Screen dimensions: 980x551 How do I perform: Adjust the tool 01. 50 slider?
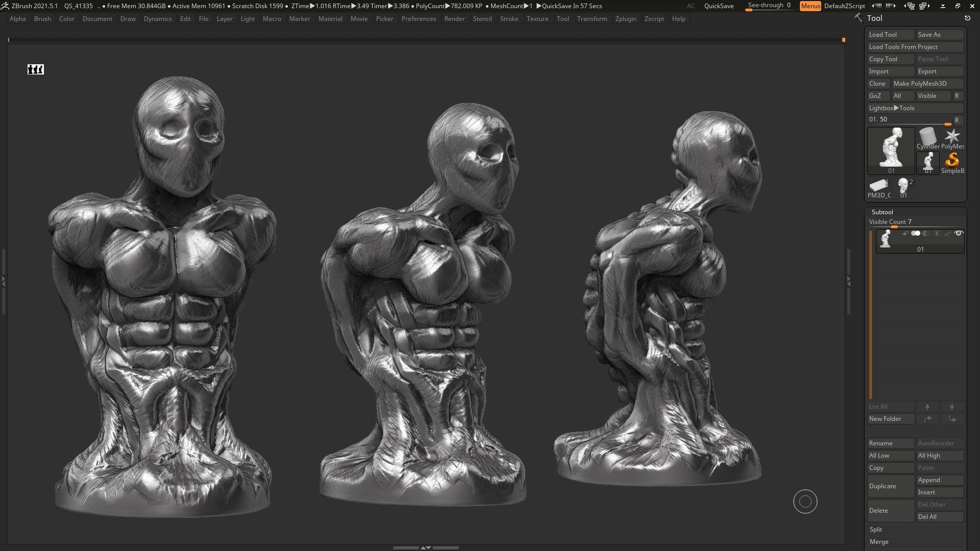909,120
